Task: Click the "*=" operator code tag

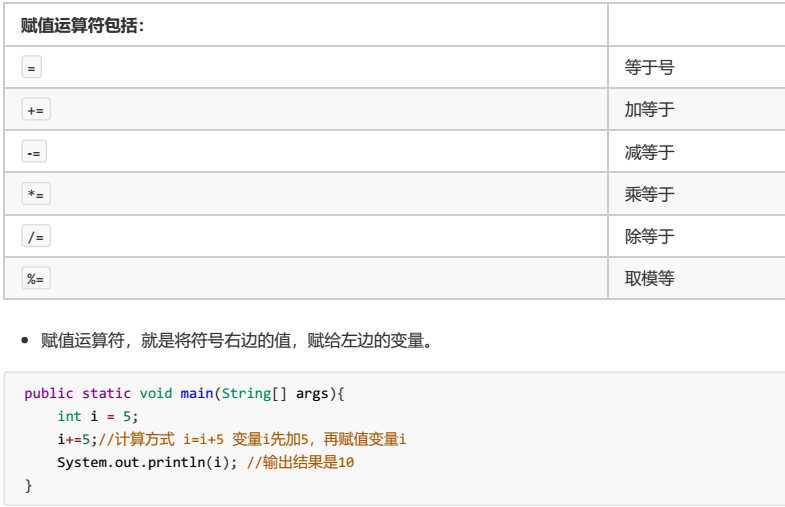Action: point(35,194)
